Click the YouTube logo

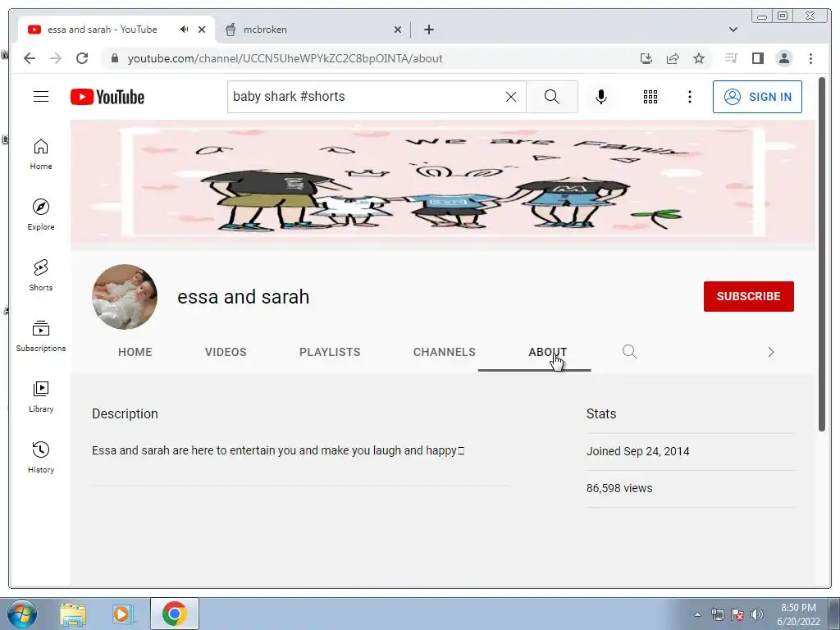tap(107, 97)
